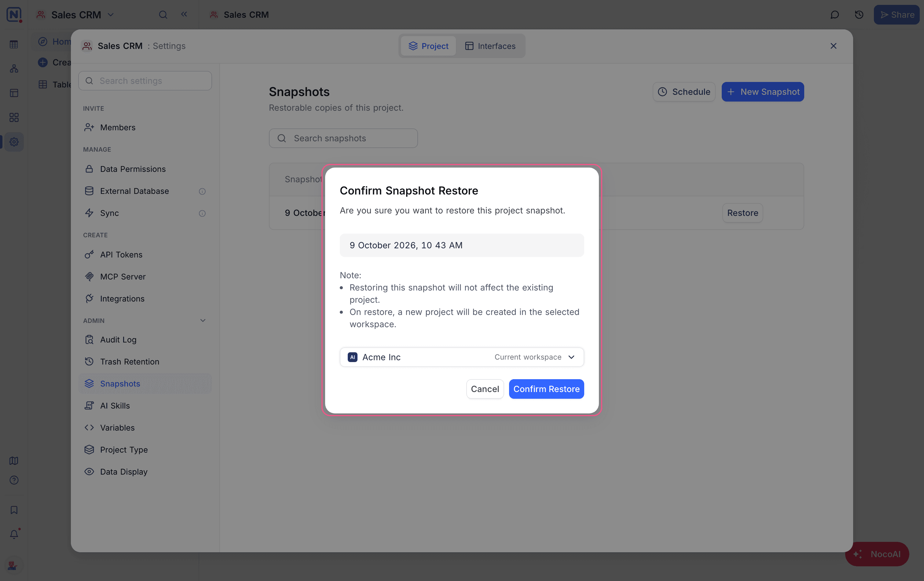Show info icon next to Sync

[x=202, y=213]
